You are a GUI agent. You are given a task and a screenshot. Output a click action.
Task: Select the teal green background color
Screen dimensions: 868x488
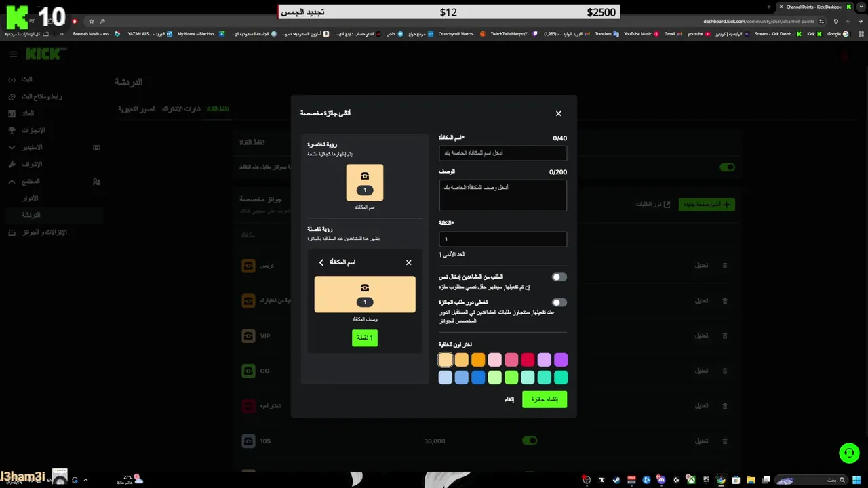coord(561,378)
